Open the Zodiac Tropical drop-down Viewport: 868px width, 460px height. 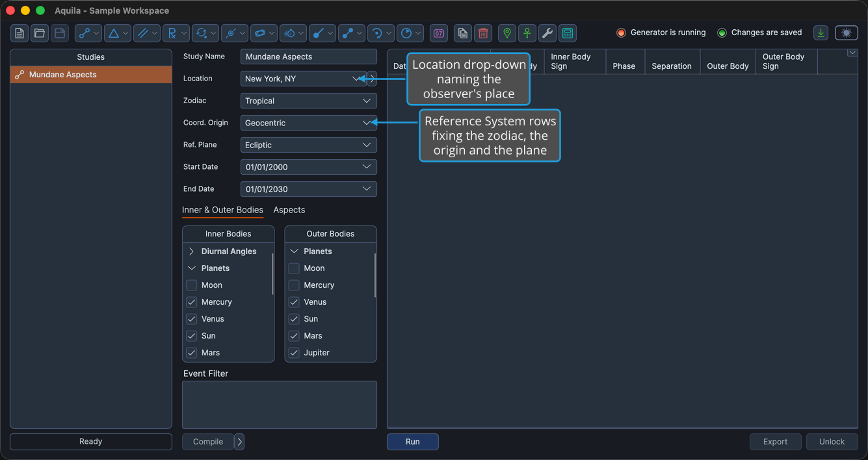309,101
